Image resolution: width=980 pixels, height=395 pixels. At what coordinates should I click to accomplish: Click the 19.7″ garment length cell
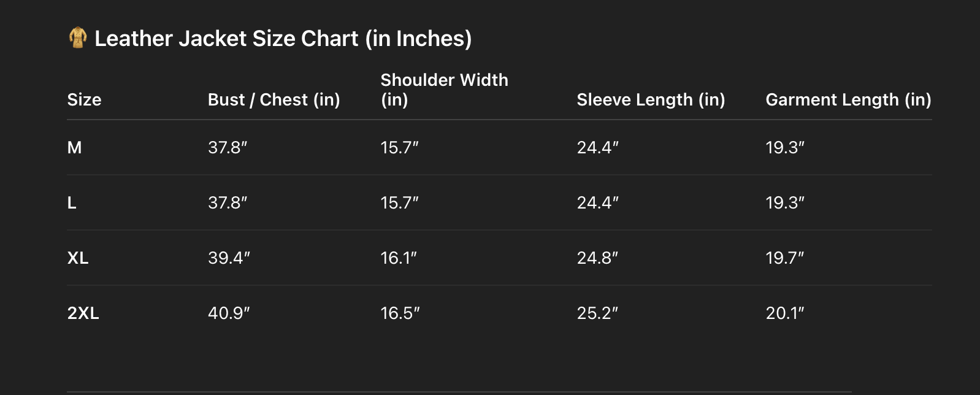784,258
